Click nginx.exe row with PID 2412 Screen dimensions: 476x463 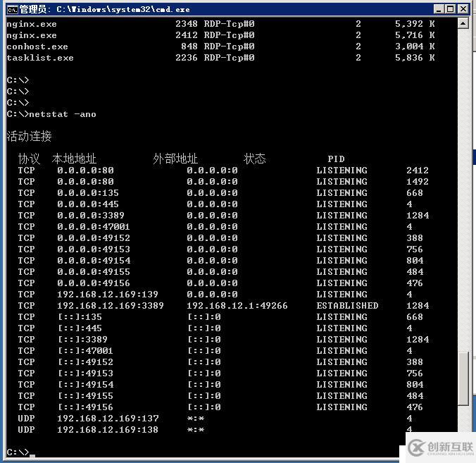click(x=220, y=35)
